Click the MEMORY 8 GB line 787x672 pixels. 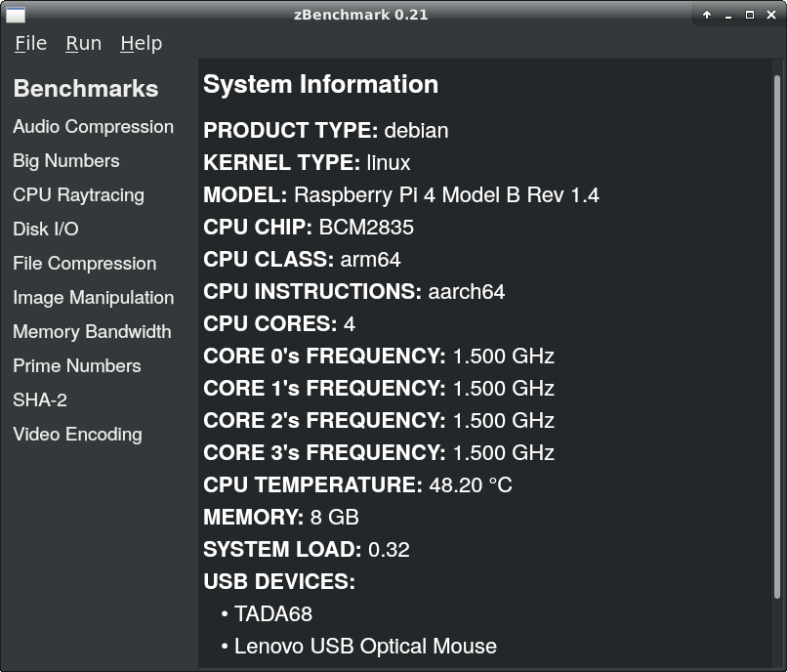point(281,517)
